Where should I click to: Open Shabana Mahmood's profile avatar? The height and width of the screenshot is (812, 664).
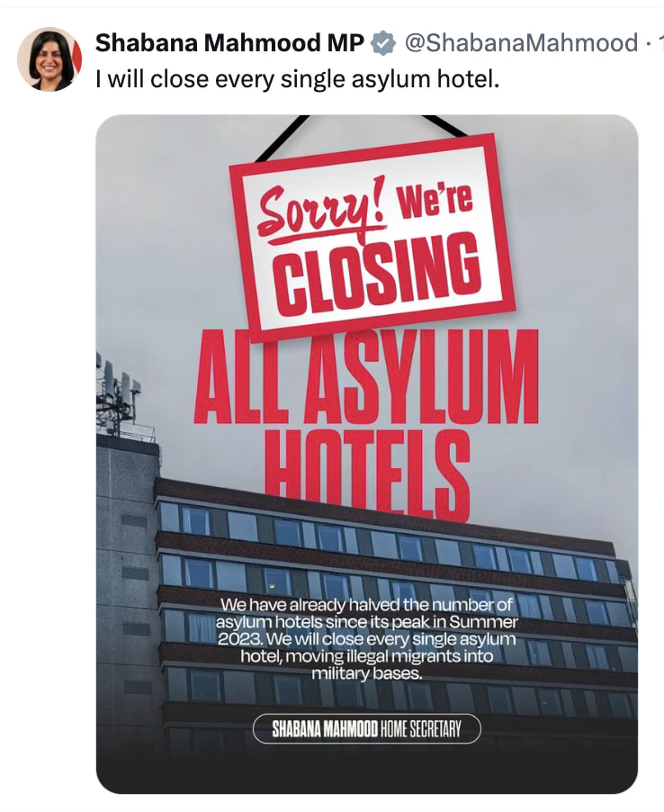pos(49,59)
